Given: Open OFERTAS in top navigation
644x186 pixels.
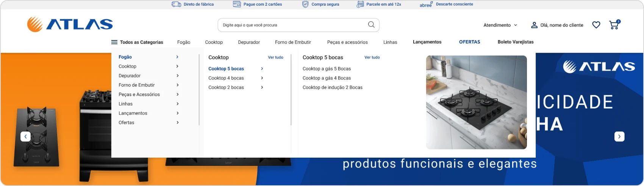Looking at the screenshot, I should (x=470, y=42).
